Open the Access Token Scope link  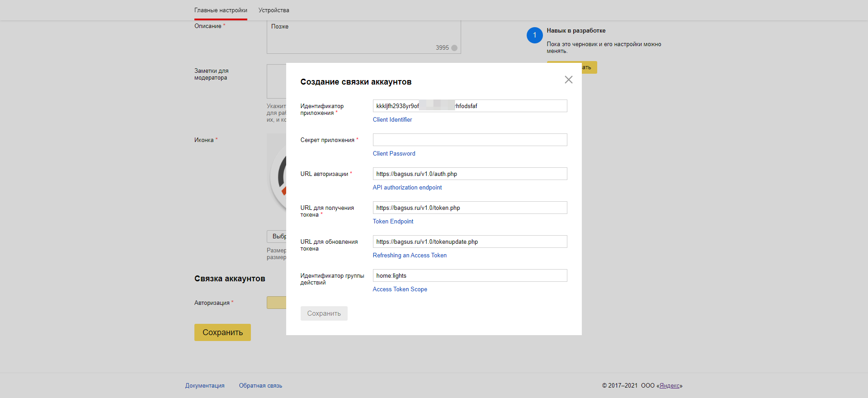click(x=400, y=289)
